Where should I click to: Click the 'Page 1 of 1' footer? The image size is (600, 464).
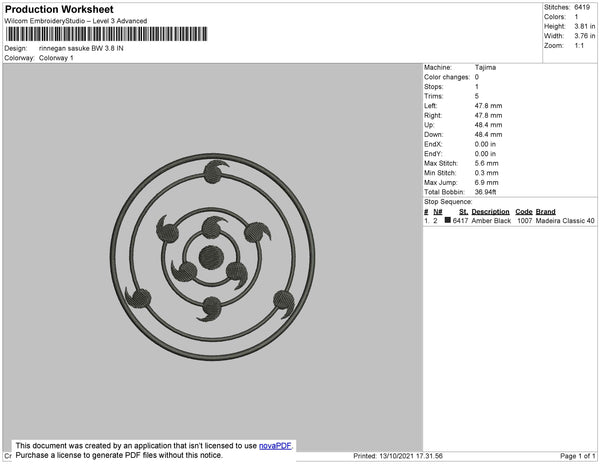point(577,456)
